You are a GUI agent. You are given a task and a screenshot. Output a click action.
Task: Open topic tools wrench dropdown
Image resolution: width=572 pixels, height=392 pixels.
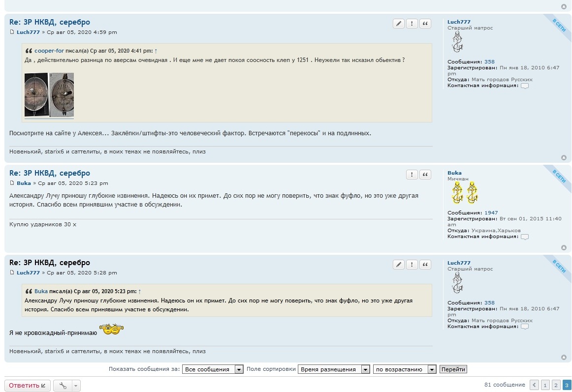(66, 386)
